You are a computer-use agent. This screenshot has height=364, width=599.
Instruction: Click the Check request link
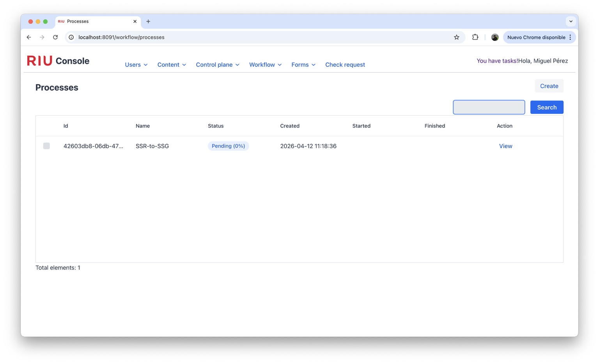(x=345, y=65)
